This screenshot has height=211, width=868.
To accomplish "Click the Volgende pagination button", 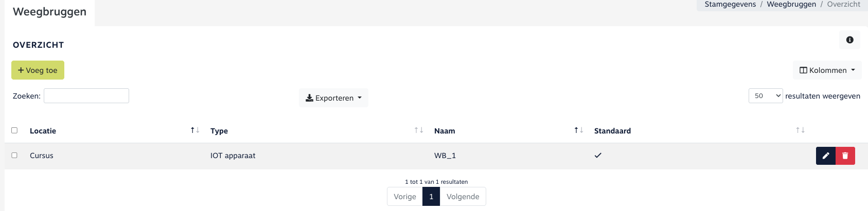I will tap(463, 197).
